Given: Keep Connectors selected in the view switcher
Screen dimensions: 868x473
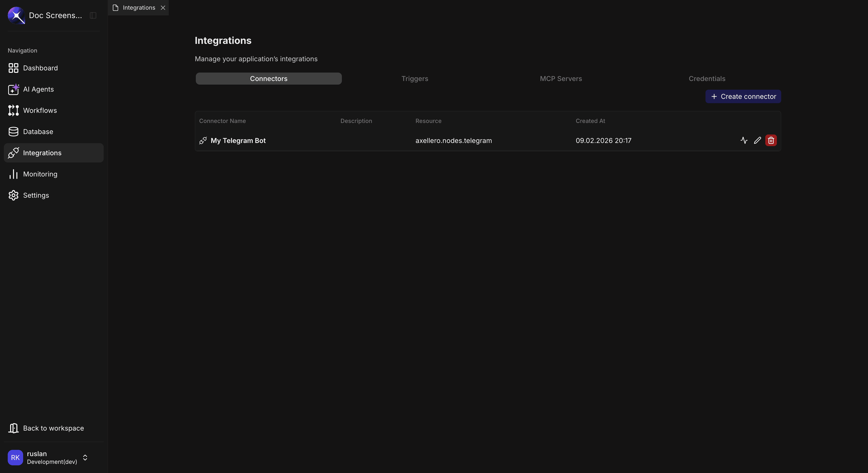Looking at the screenshot, I should (x=269, y=79).
